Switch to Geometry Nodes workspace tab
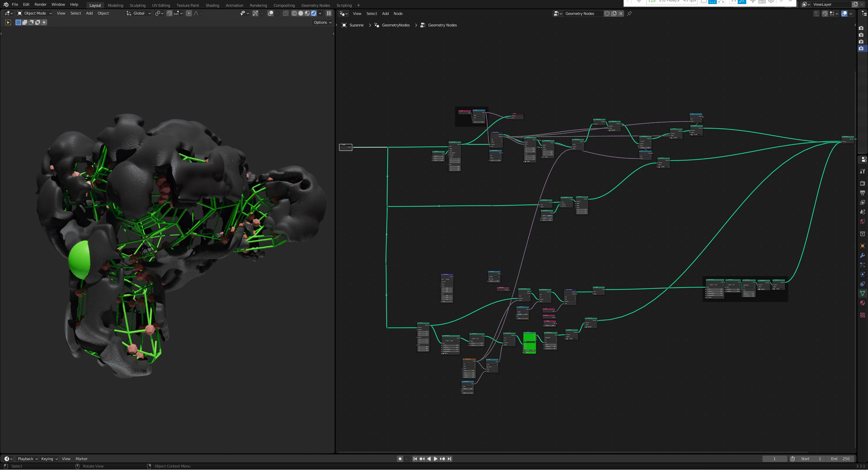This screenshot has width=868, height=470. pyautogui.click(x=315, y=5)
